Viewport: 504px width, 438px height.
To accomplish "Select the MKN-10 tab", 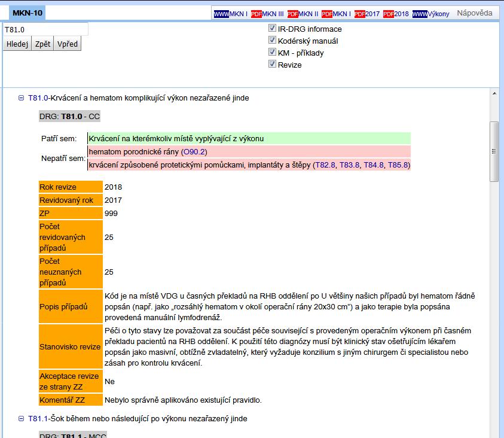I will click(28, 13).
